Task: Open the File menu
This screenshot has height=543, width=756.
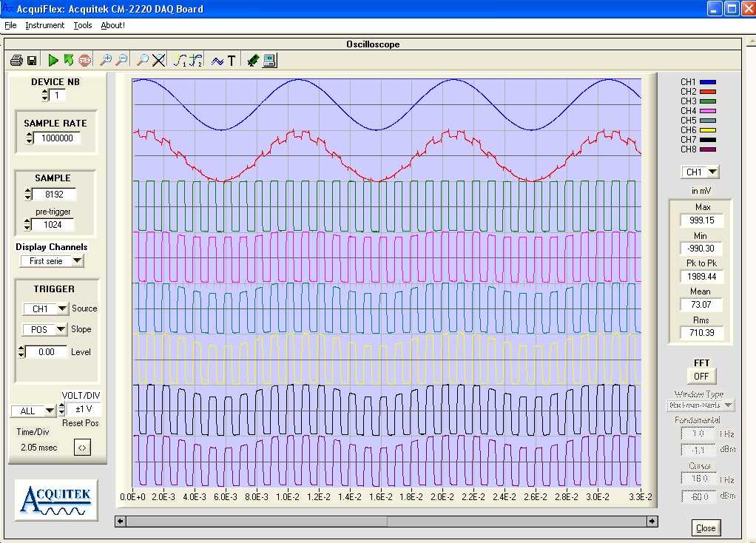Action: [10, 25]
